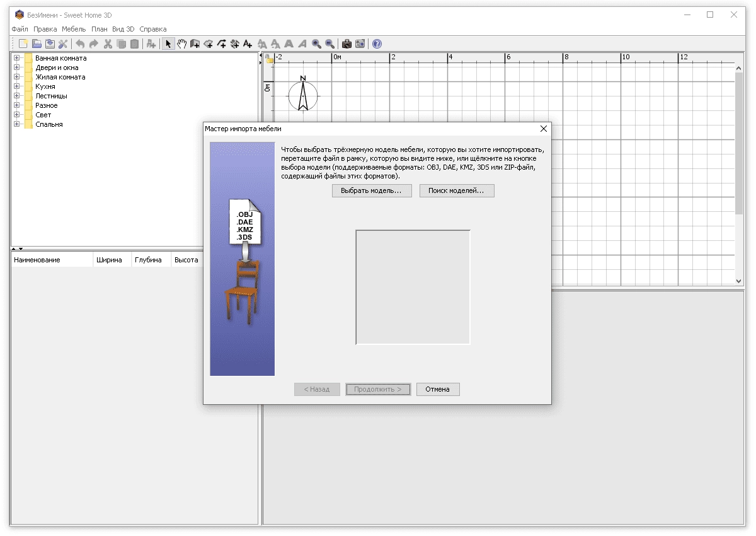Expand the Спальня category

click(16, 124)
